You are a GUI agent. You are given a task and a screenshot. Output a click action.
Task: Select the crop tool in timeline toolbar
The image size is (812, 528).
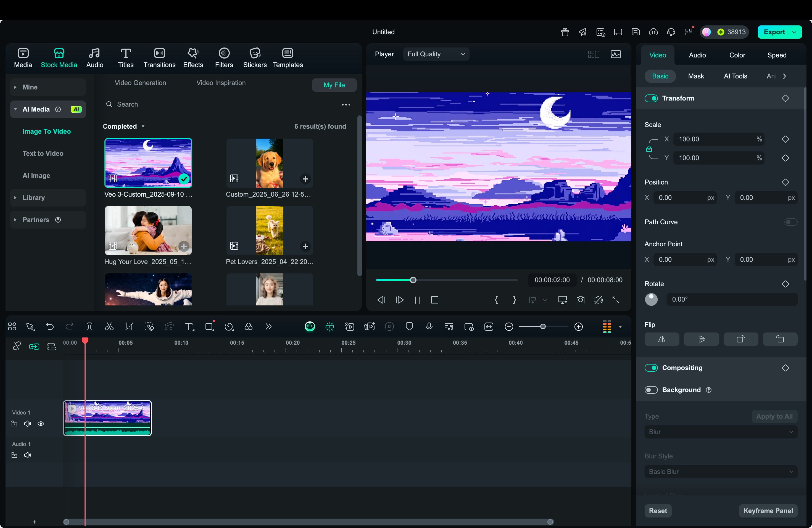tap(129, 327)
